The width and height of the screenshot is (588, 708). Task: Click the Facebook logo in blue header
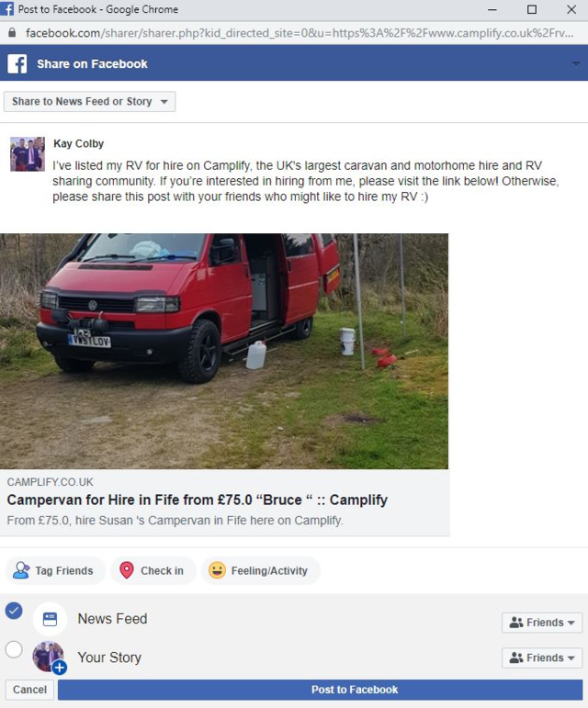coord(17,63)
